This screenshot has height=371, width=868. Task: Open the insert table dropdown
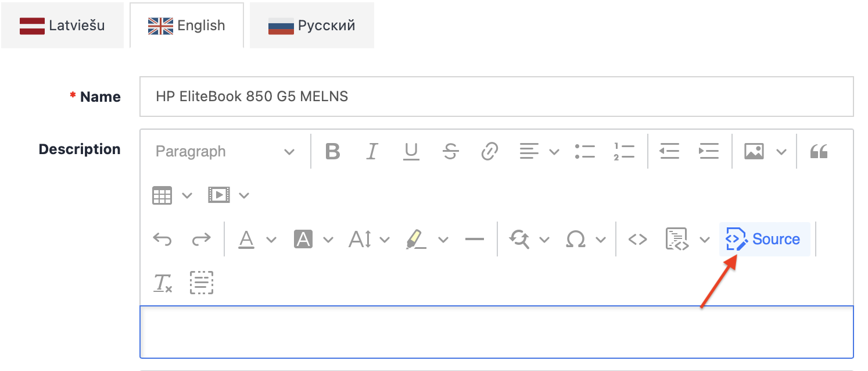pos(186,195)
